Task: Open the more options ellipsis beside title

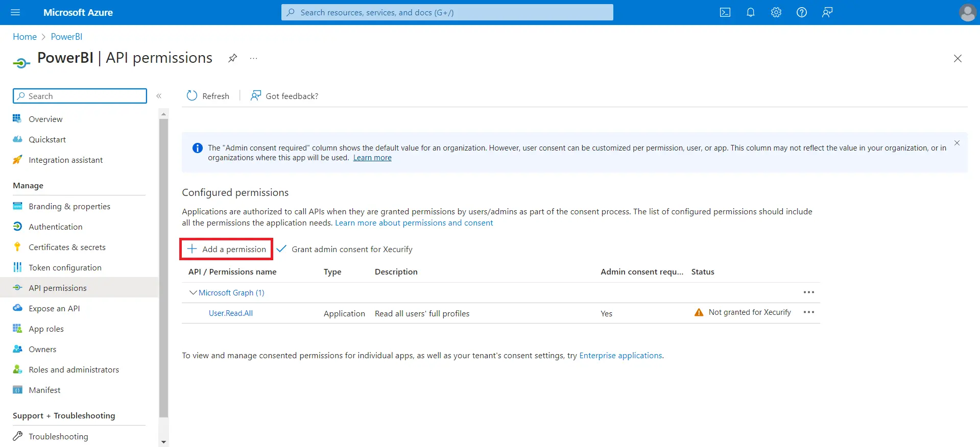Action: [253, 58]
